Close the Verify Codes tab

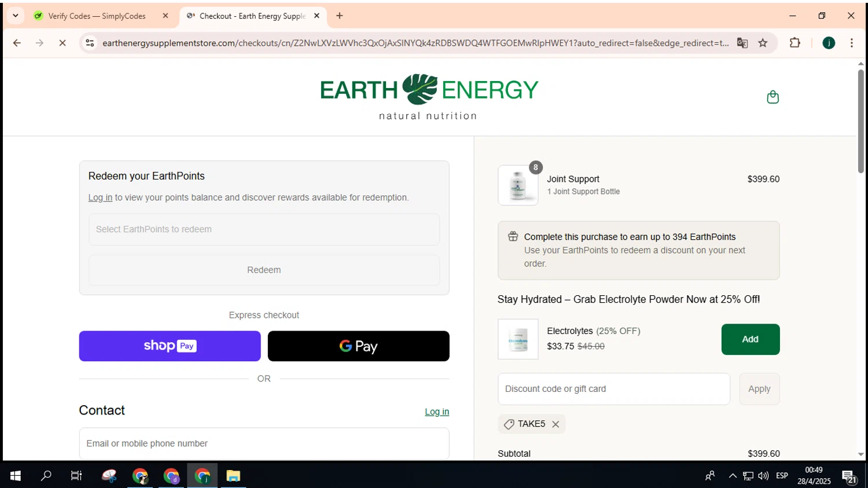coord(165,16)
